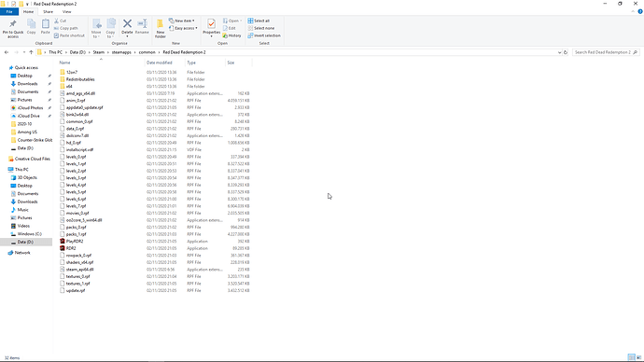
Task: Open Videos under This PC
Action: 23,226
